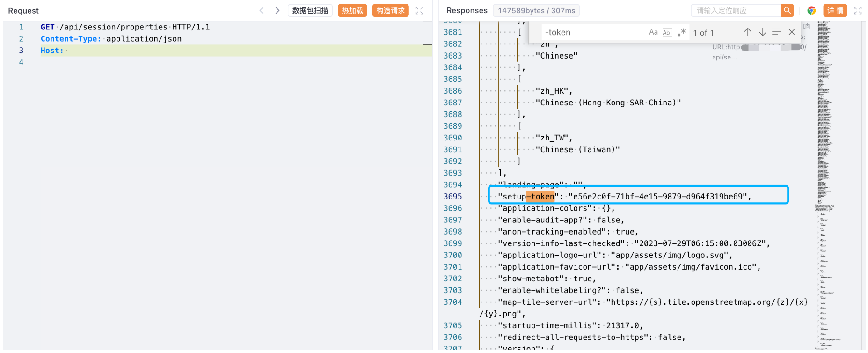Open the 详情 details button
The image size is (868, 353).
pyautogui.click(x=835, y=10)
